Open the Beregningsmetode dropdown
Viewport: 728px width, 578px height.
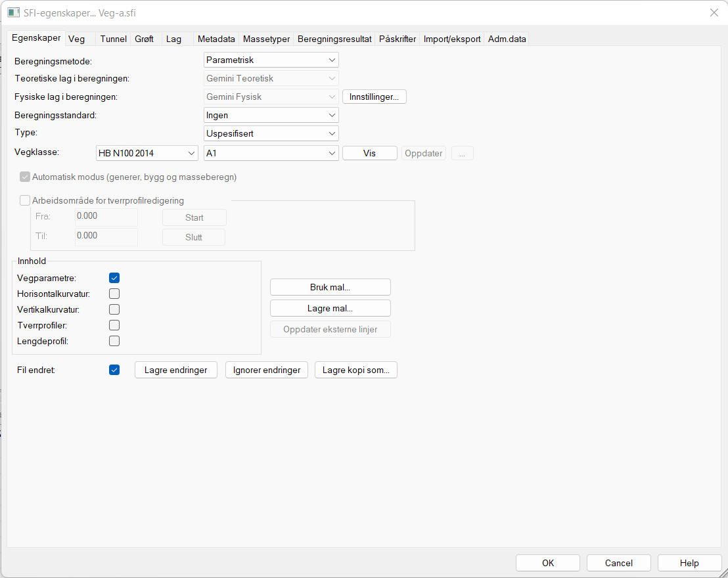pyautogui.click(x=271, y=60)
